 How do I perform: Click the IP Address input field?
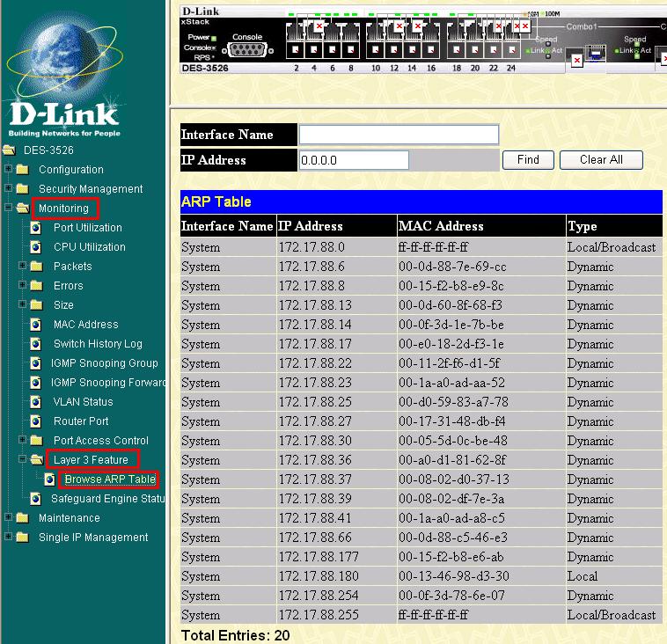pyautogui.click(x=354, y=160)
